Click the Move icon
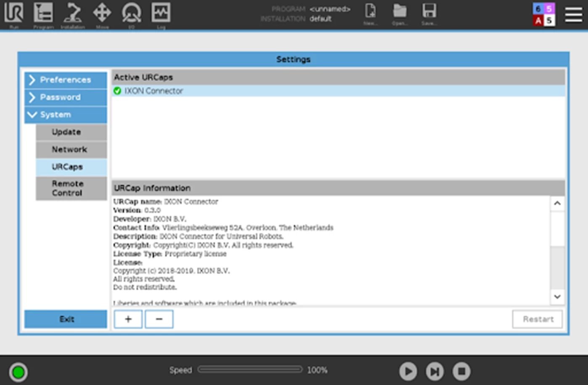 pyautogui.click(x=102, y=15)
